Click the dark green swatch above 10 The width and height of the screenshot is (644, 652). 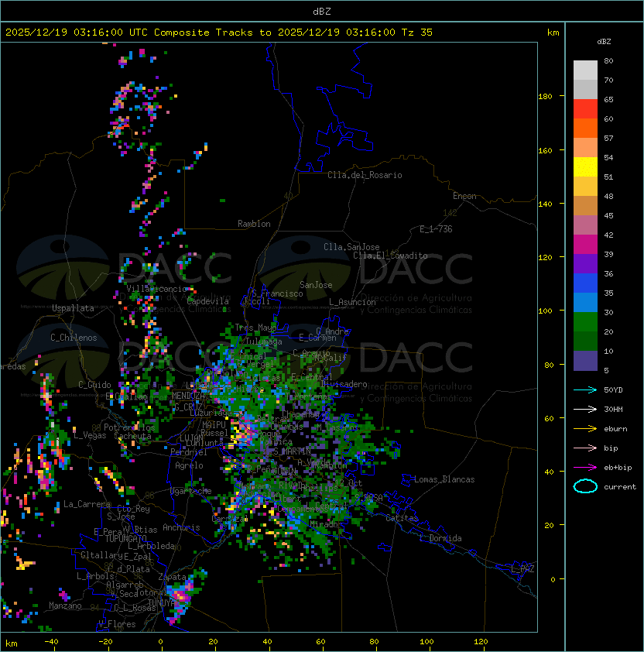(585, 341)
